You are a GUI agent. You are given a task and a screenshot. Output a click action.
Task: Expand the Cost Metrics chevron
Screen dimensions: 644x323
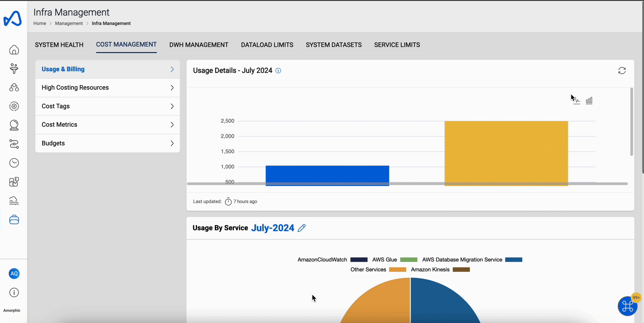tap(172, 125)
